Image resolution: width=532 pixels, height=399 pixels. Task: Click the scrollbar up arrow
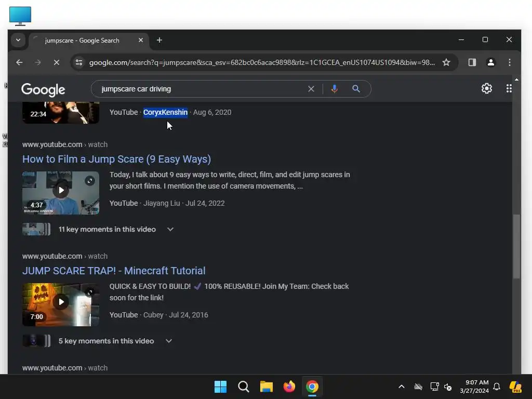tap(516, 79)
